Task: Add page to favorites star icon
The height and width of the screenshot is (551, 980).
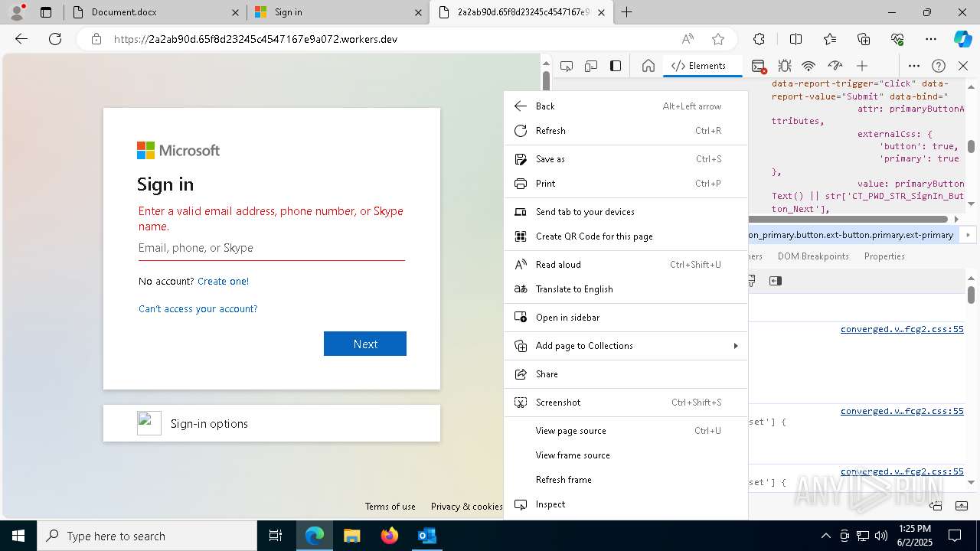Action: [718, 39]
